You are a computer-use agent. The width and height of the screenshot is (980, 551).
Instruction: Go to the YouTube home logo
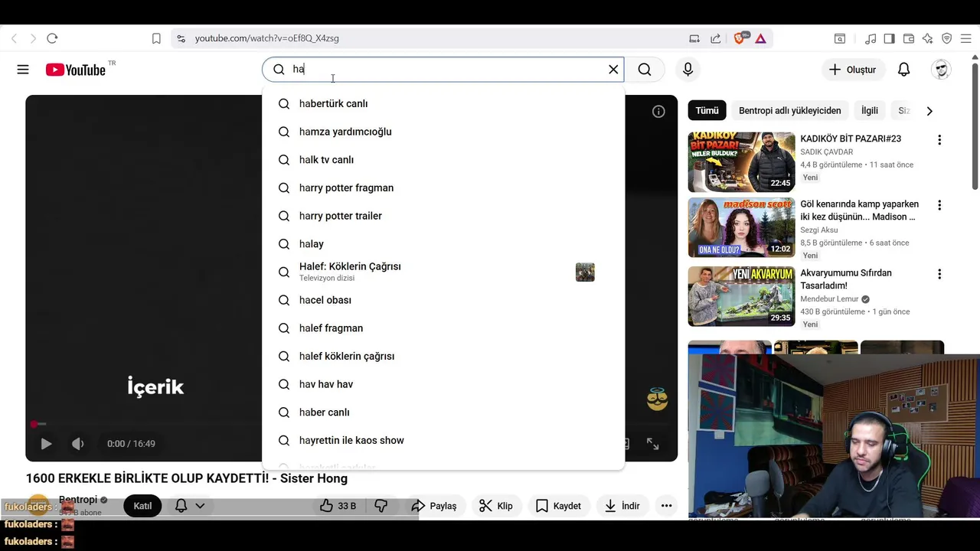75,70
